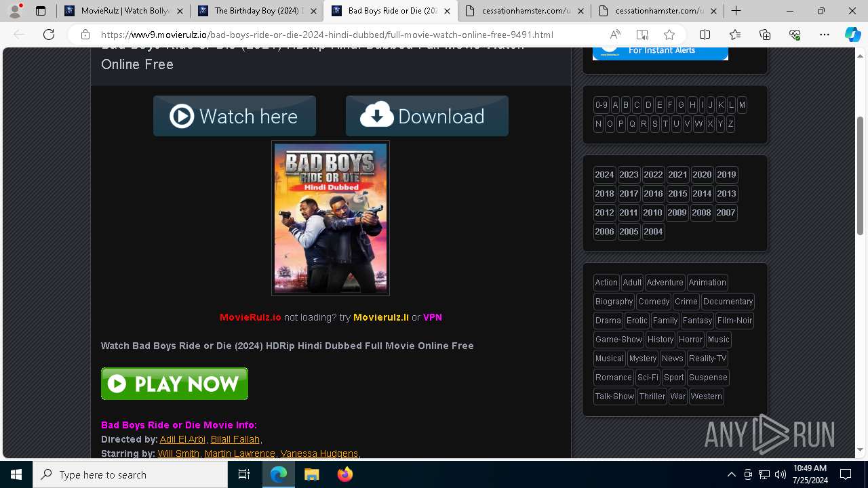The width and height of the screenshot is (868, 488).
Task: Open the Copilot sidebar icon
Action: [x=852, y=35]
